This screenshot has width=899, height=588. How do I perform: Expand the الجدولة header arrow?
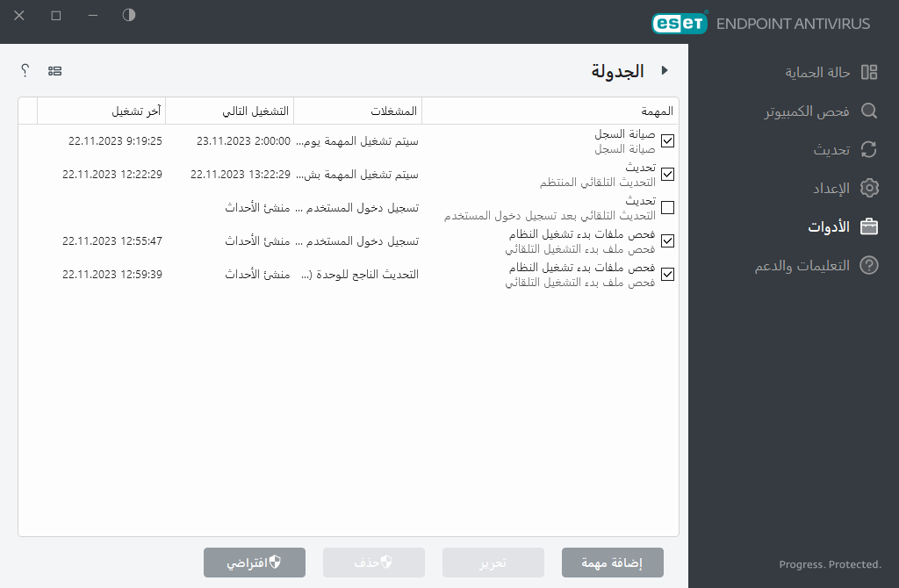(x=665, y=70)
